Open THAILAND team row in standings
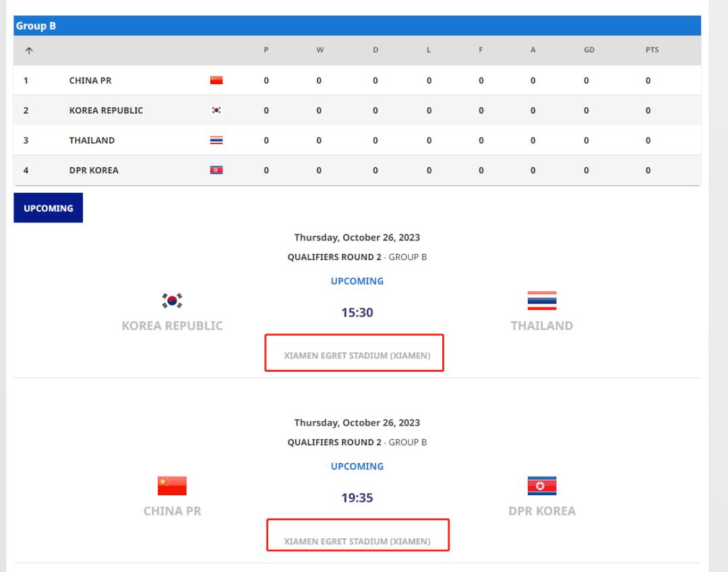The width and height of the screenshot is (728, 572). coord(357,140)
